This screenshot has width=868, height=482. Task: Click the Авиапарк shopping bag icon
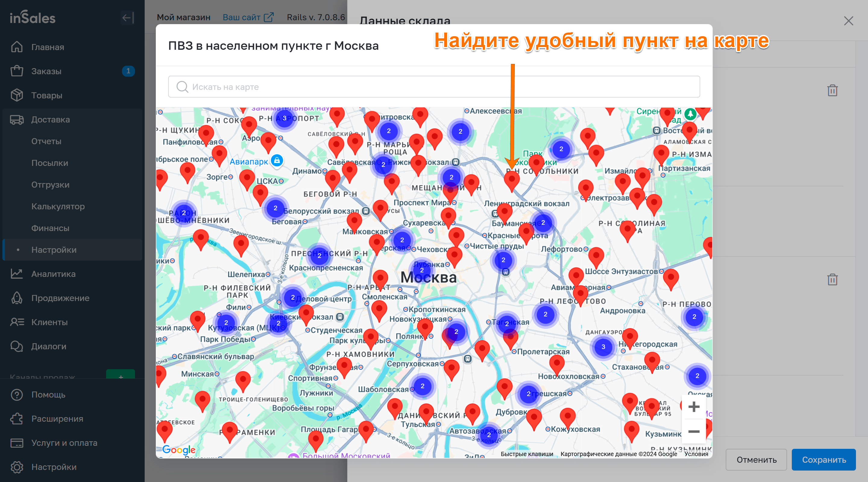[277, 160]
